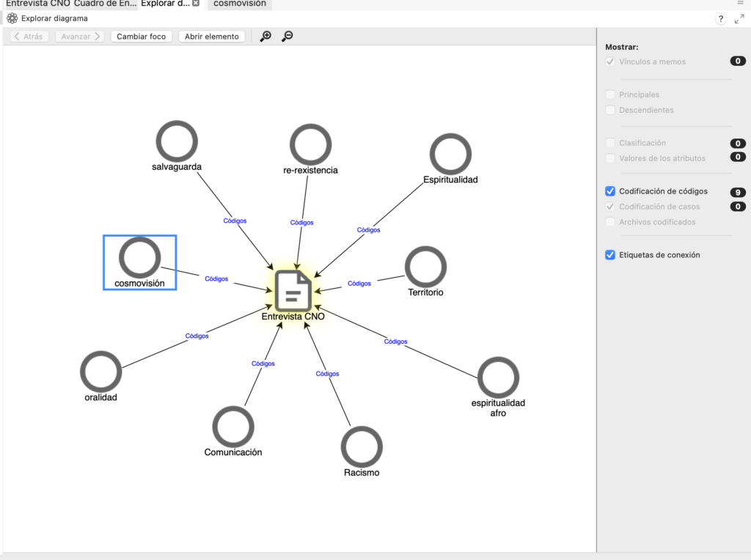Click the Abrir elemento button
Screen dimensions: 751x560
tap(211, 36)
